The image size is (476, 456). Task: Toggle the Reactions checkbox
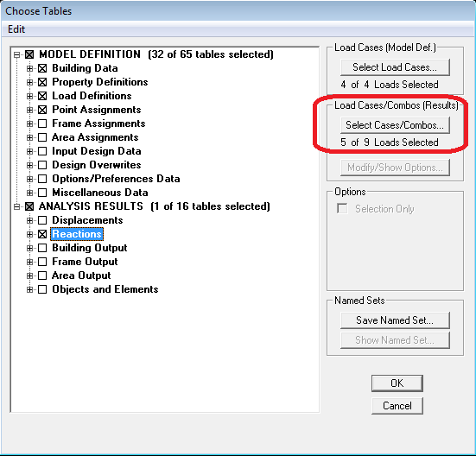point(42,234)
